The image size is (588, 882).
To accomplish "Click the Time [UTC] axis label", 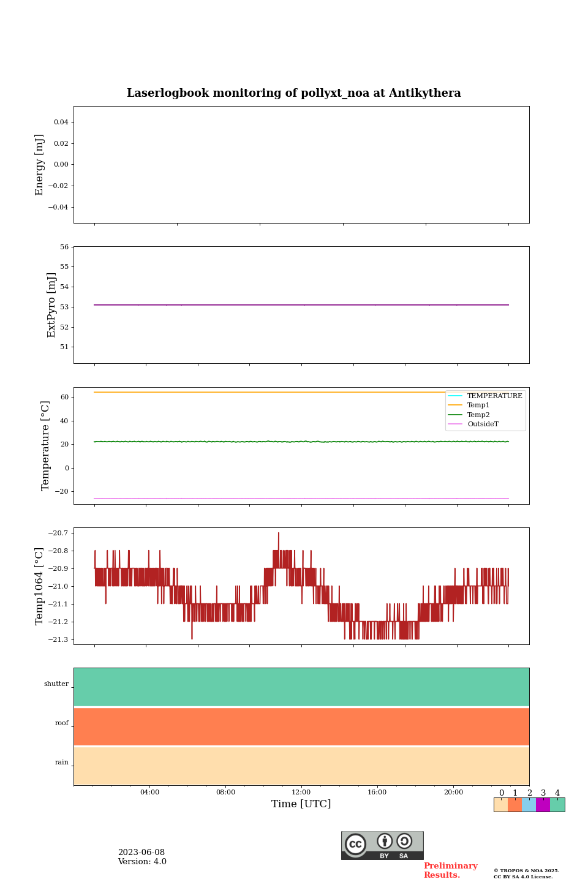I will point(301,804).
